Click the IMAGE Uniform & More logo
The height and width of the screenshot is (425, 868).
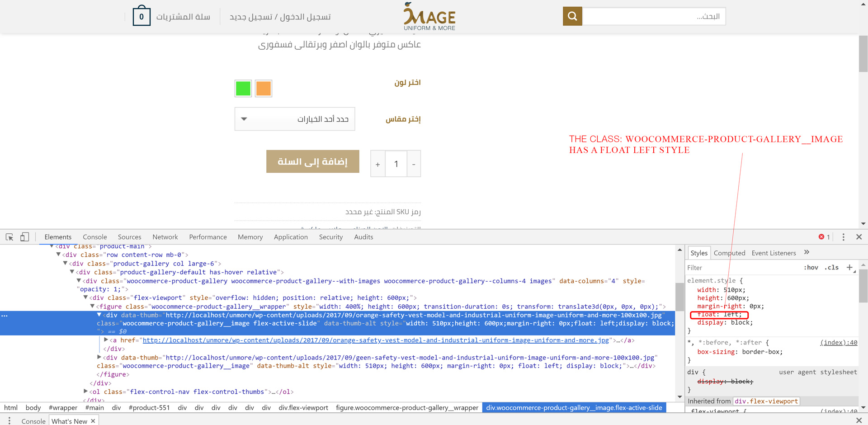point(429,17)
